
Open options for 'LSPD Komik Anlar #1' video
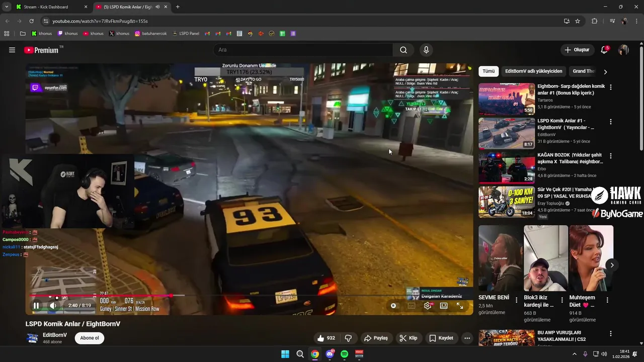pos(611,122)
